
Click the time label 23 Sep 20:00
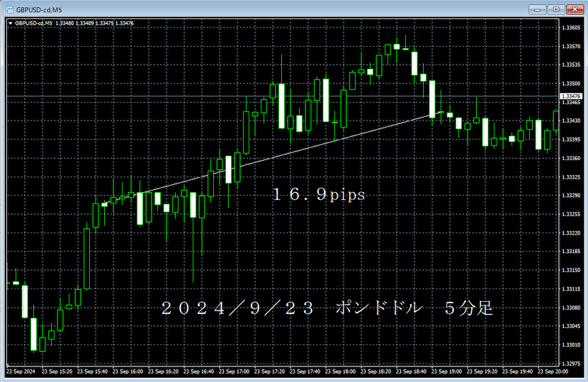coord(553,371)
